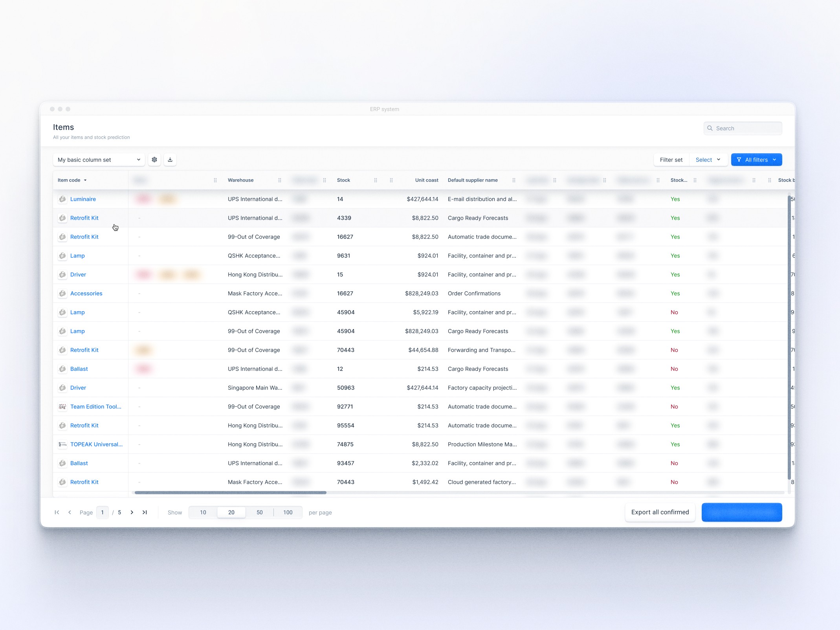The image size is (840, 630).
Task: Click the Stock column header
Action: (x=343, y=180)
